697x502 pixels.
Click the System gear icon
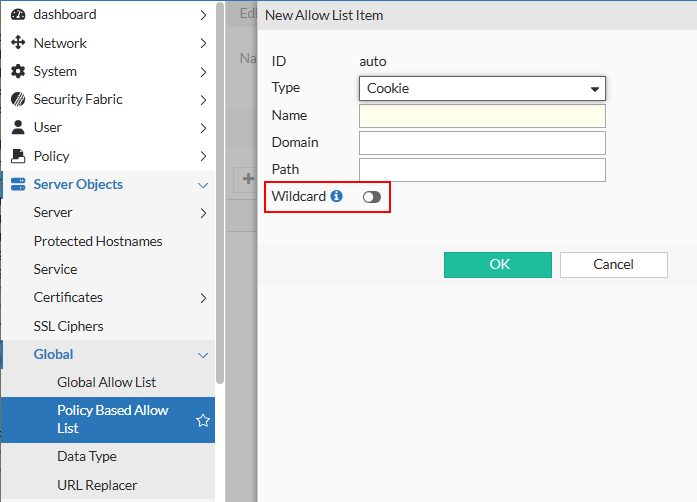(17, 71)
